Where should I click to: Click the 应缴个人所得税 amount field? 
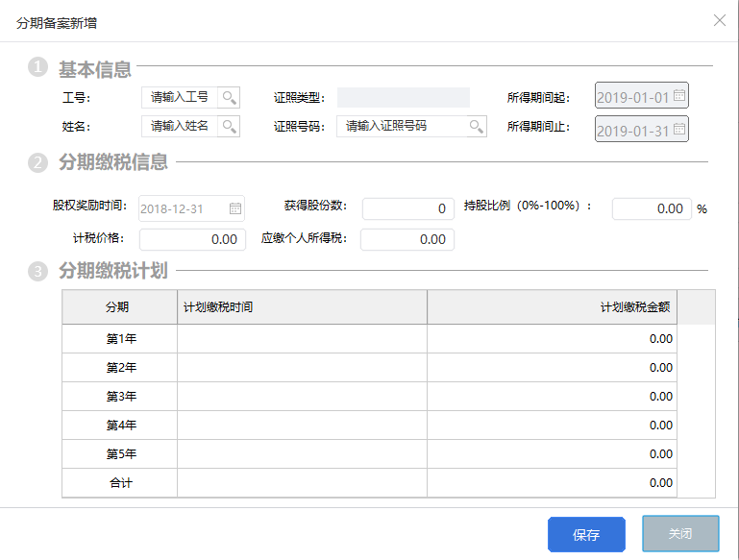pos(407,239)
